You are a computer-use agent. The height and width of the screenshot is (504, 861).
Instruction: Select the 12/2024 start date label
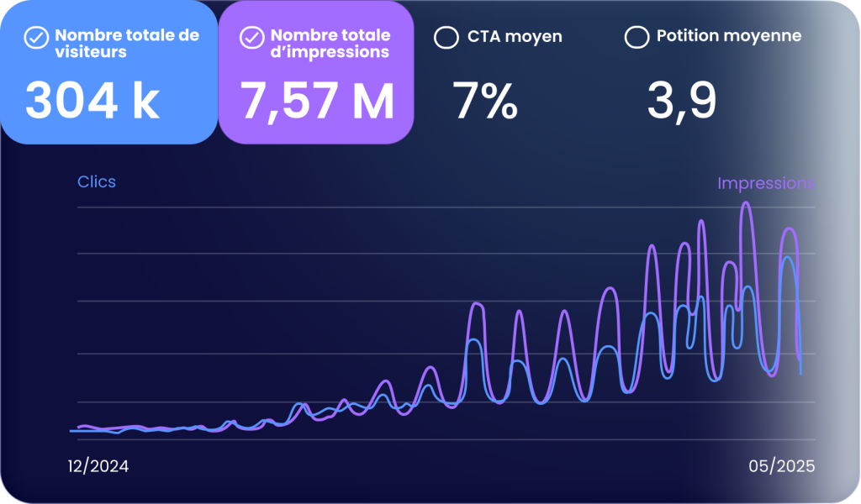click(x=98, y=466)
